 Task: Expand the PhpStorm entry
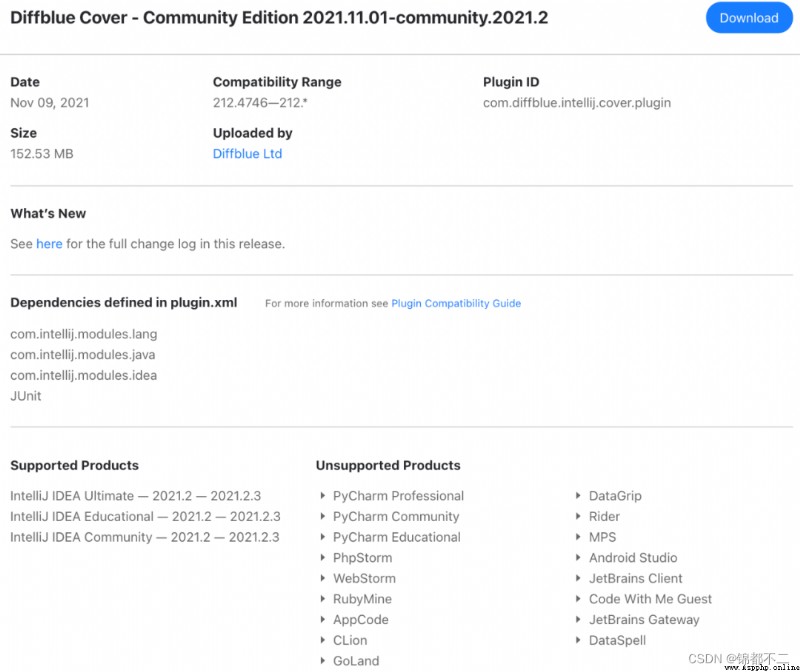[x=356, y=558]
